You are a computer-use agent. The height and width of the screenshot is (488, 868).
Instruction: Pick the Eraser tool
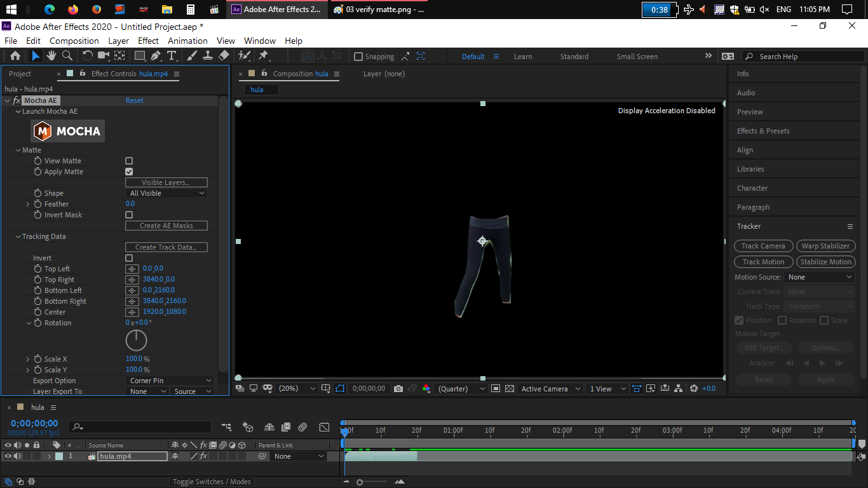[x=224, y=56]
